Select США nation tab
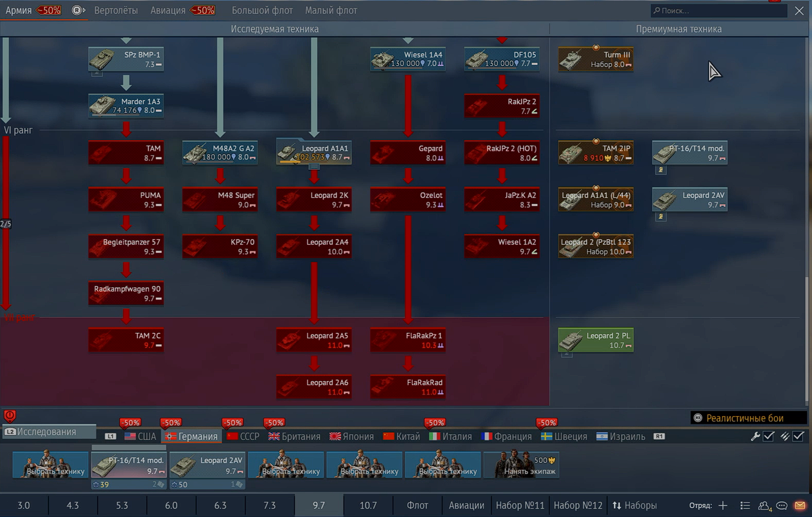812x517 pixels. coord(140,436)
